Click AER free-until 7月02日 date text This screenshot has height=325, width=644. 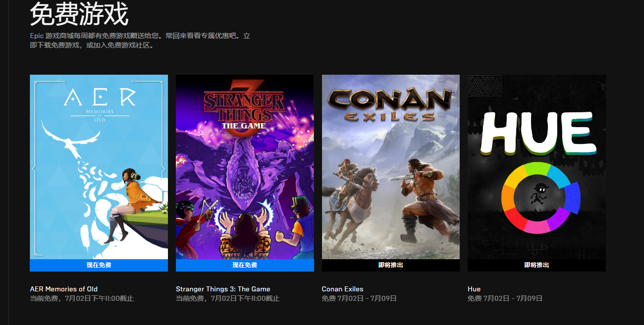[82, 298]
